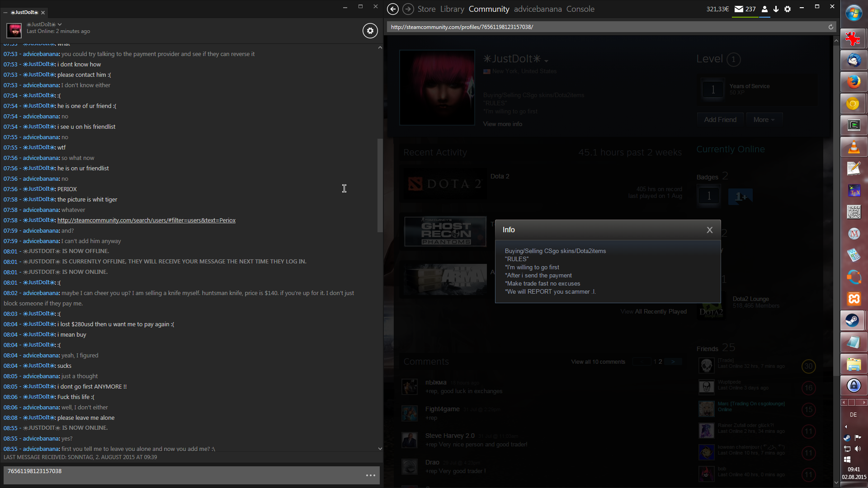Expand the three-dots menu in chat input
The image size is (868, 488).
click(371, 475)
